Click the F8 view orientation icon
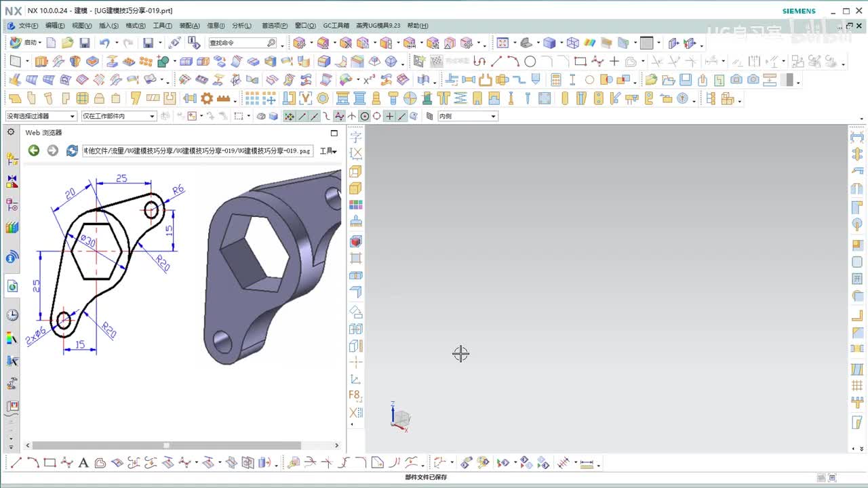 tap(355, 395)
